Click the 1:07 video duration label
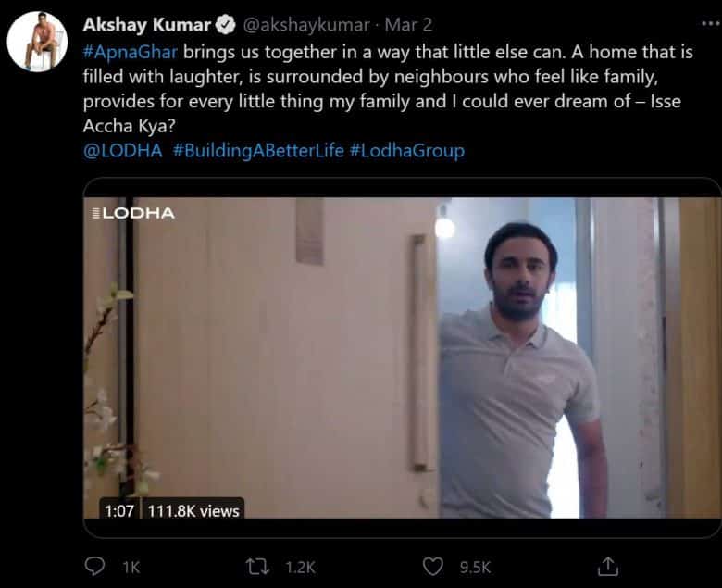 (119, 510)
